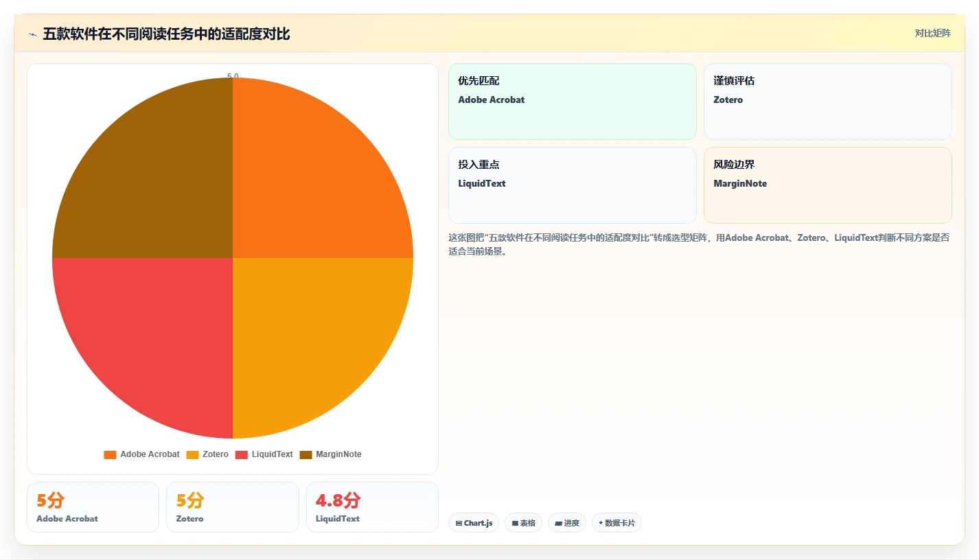Click the Zotero legend color swatch

[192, 455]
